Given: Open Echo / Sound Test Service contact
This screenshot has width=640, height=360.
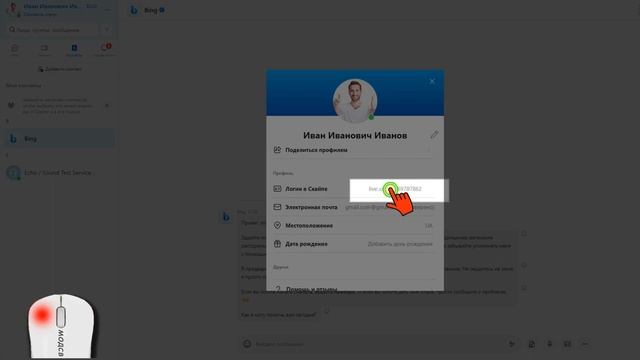Looking at the screenshot, I should 59,173.
